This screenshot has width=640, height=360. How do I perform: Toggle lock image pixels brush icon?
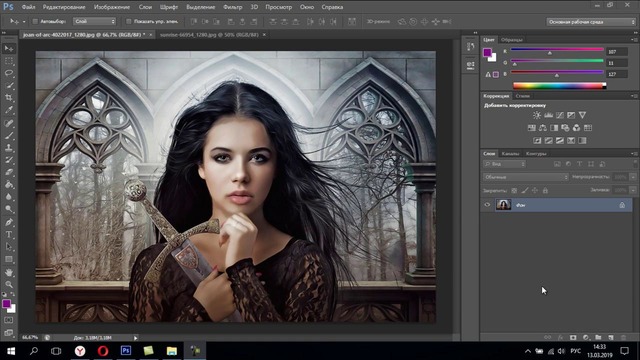coord(525,191)
